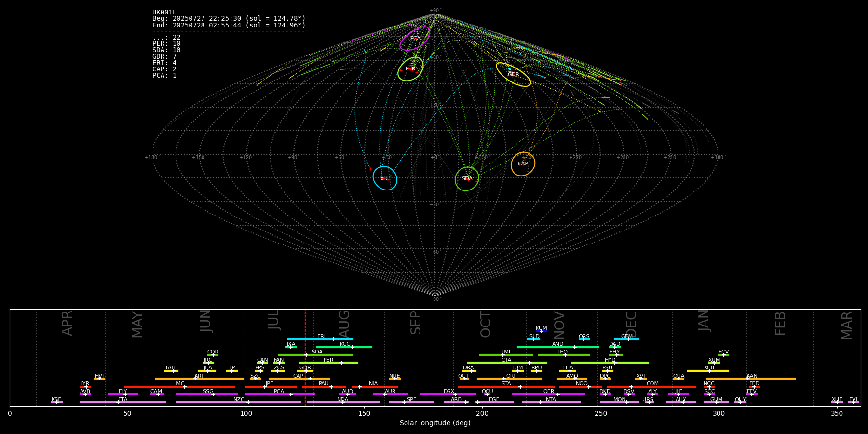Click the NOO shower bar in timeline
This screenshot has height=434, width=868.
coord(581,387)
